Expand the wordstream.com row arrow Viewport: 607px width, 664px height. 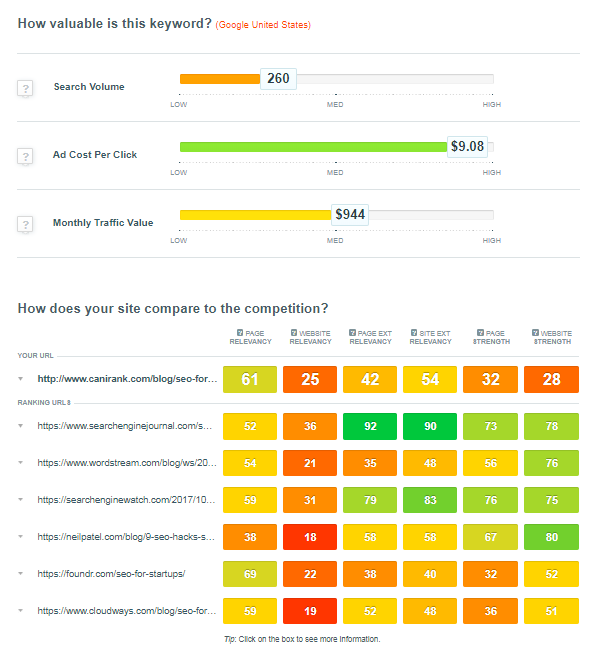pyautogui.click(x=20, y=463)
